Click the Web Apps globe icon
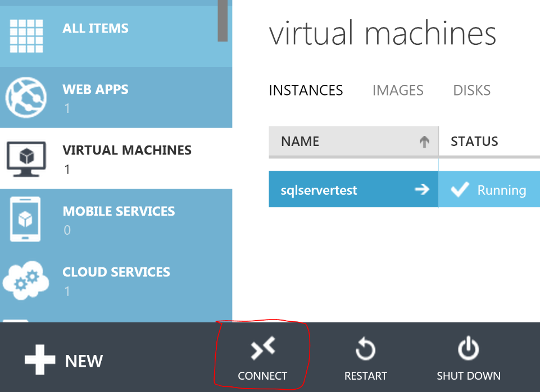Screen dimensions: 540x392 point(26,97)
